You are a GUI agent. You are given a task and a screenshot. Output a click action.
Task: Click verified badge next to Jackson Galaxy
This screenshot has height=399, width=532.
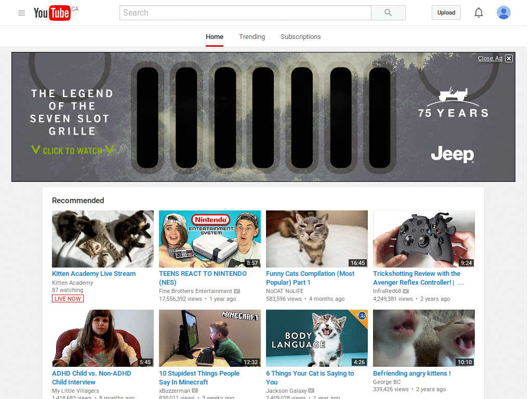(x=311, y=391)
